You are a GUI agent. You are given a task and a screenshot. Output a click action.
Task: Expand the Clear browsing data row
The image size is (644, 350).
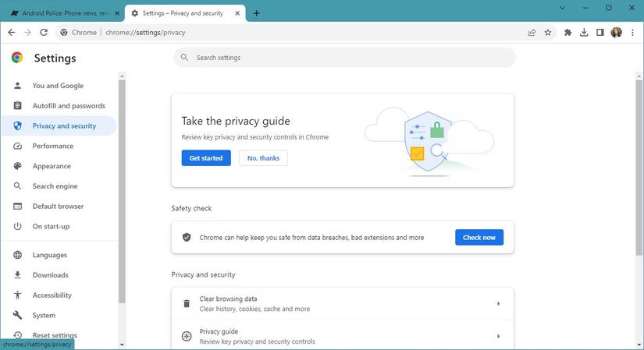(498, 303)
